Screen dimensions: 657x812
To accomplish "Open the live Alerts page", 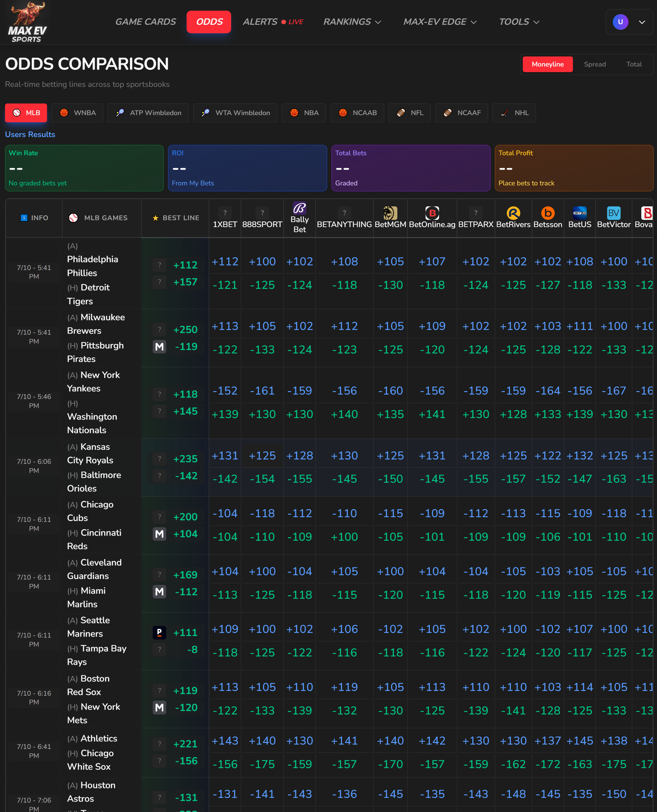I will pyautogui.click(x=273, y=22).
